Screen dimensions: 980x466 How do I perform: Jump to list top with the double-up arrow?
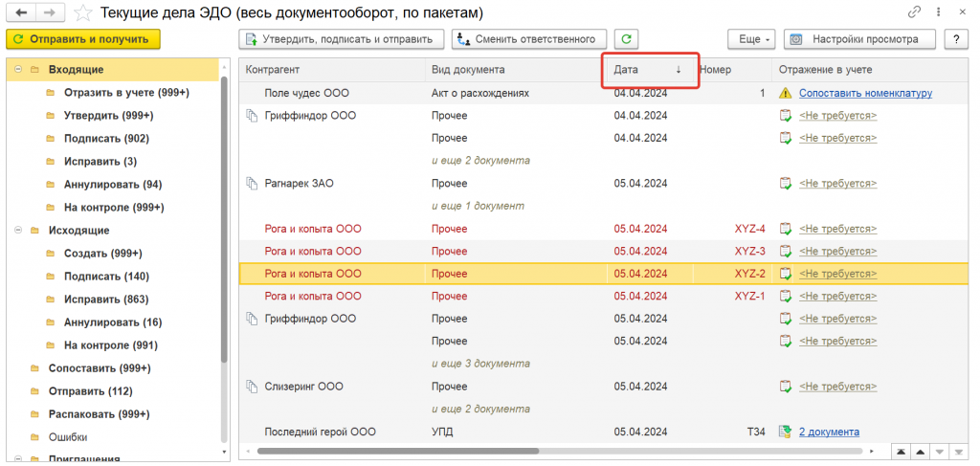tap(901, 451)
